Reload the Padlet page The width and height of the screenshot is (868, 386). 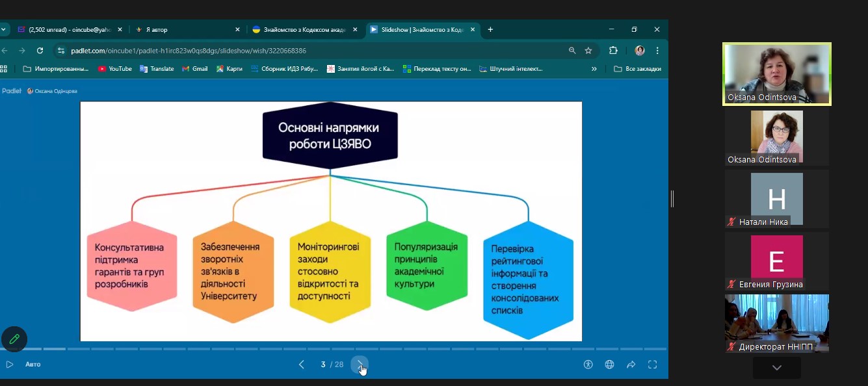point(40,51)
